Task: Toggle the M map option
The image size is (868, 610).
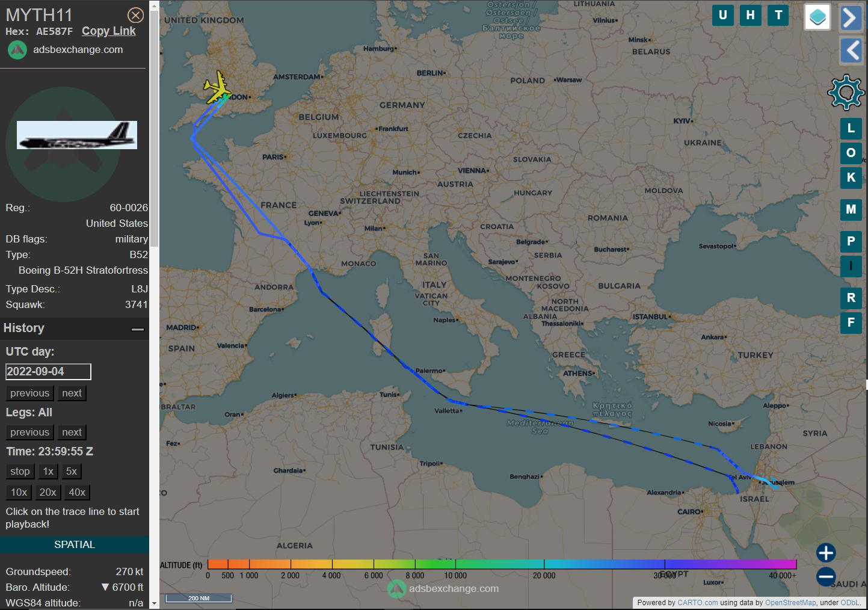Action: pos(851,209)
